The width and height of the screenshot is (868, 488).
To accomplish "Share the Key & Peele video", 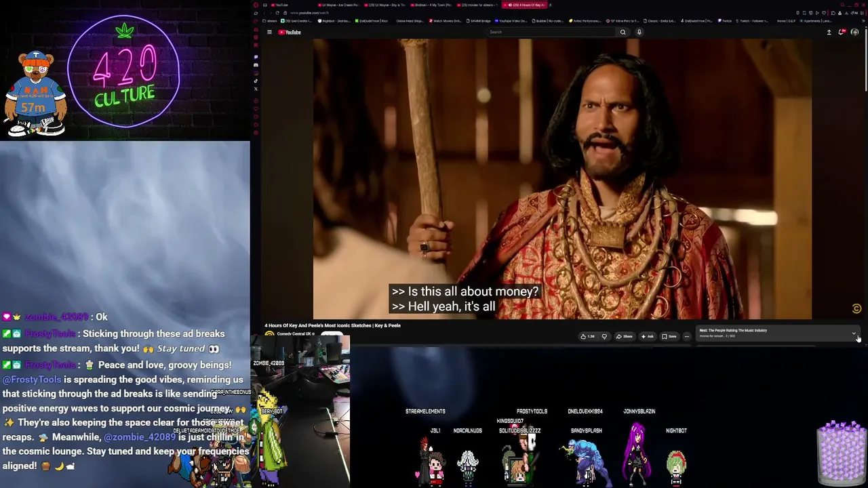I will click(624, 336).
